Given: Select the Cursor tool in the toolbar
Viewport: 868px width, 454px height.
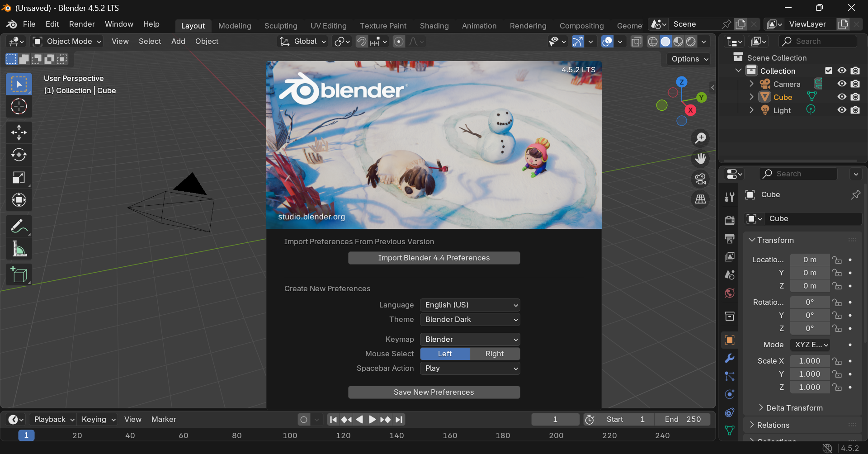Looking at the screenshot, I should click(x=19, y=107).
